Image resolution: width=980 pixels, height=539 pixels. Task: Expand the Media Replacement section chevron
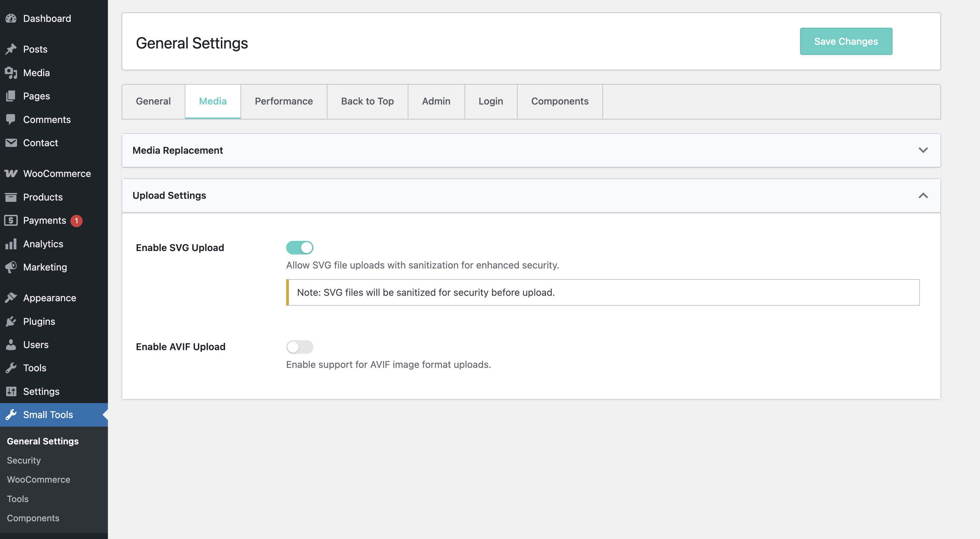point(923,150)
